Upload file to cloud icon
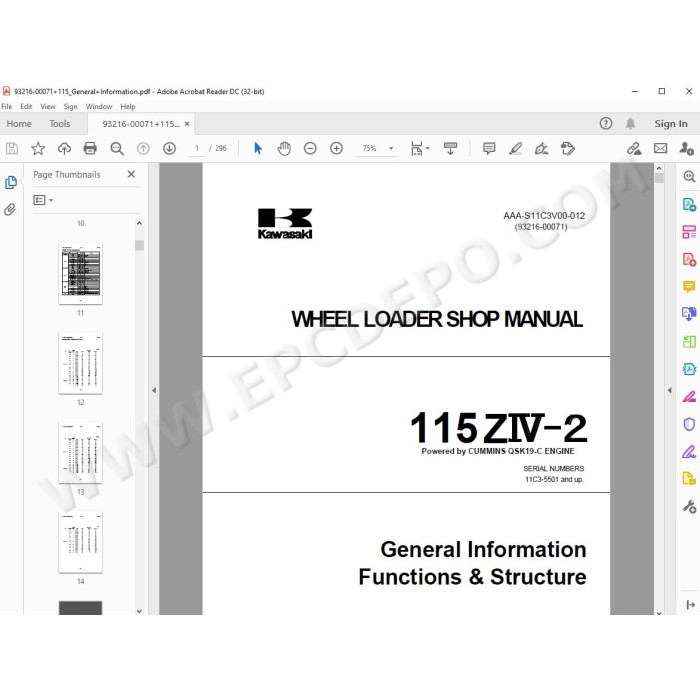Viewport: 700px width, 700px height. (x=64, y=148)
